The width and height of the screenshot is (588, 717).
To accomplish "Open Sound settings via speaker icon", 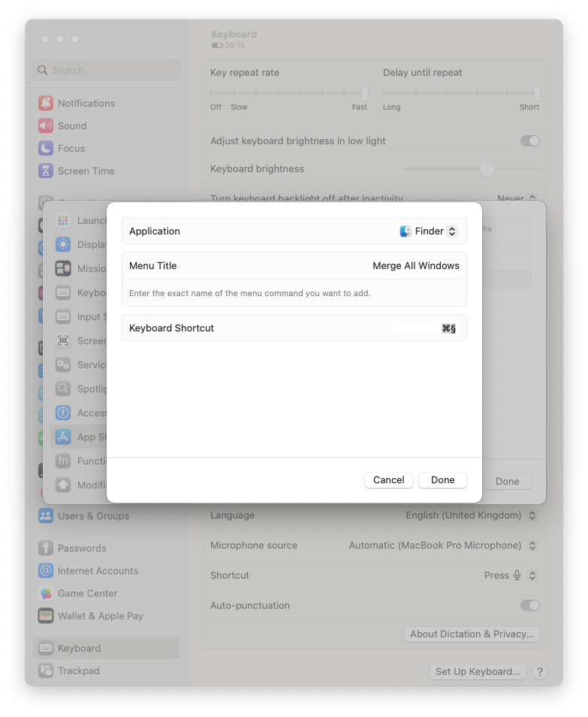I will (46, 126).
